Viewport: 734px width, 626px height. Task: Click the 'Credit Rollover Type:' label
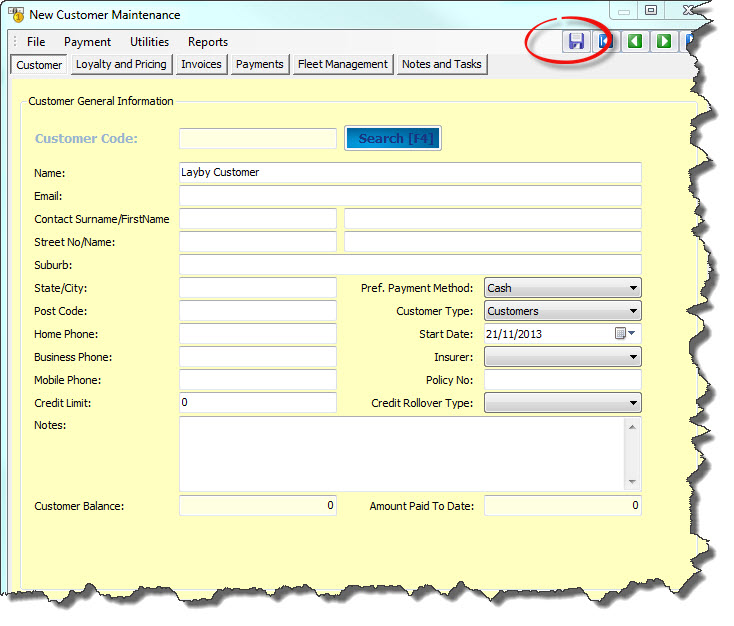(422, 403)
